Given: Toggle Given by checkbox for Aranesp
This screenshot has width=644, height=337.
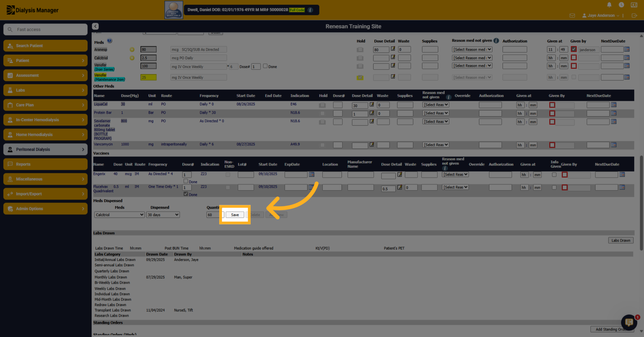Looking at the screenshot, I should pyautogui.click(x=574, y=49).
